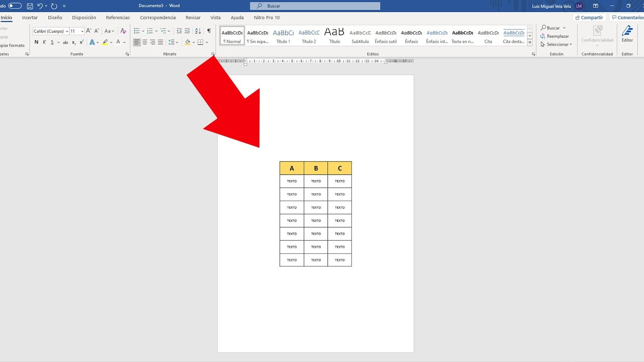
Task: Apply text effects and typography
Action: click(x=92, y=42)
